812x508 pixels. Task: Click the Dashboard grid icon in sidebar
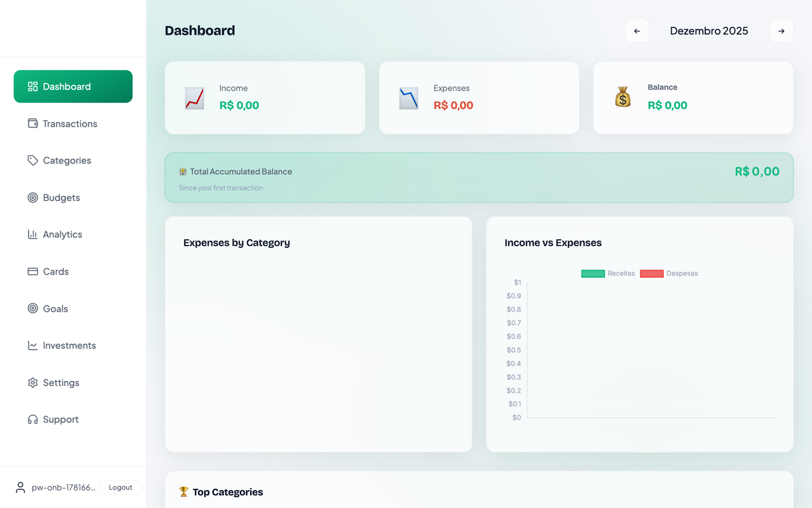[32, 87]
